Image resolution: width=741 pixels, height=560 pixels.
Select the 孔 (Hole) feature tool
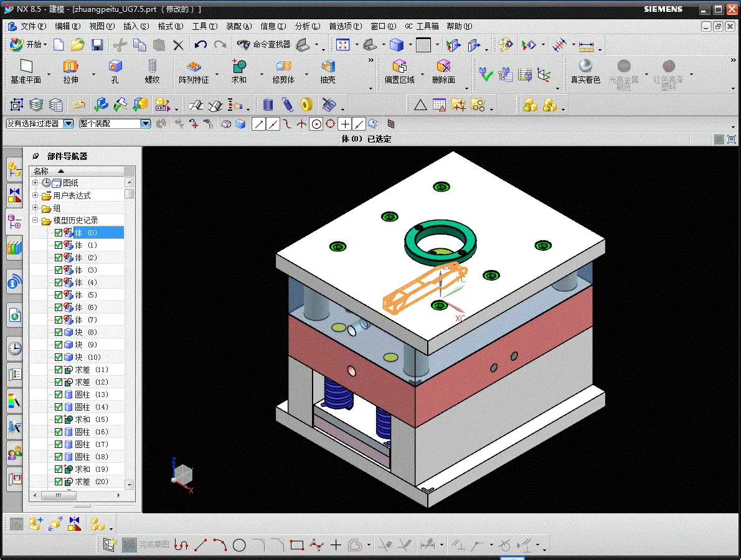point(115,72)
